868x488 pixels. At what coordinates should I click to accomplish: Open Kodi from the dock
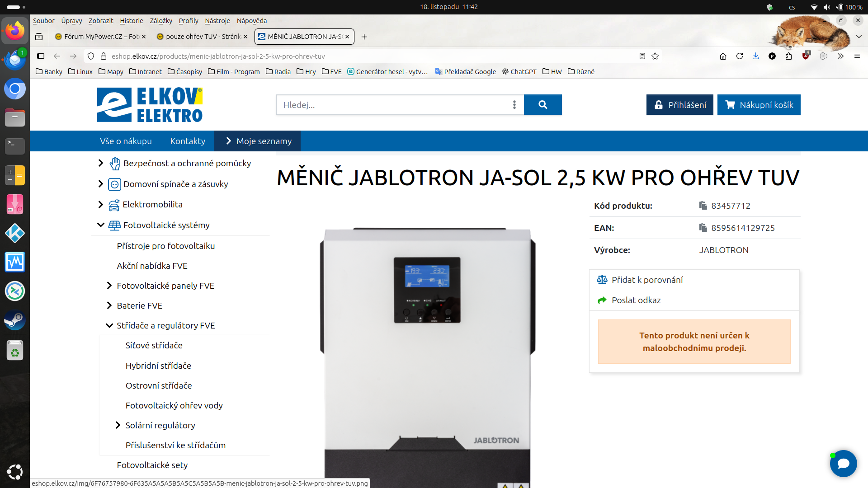[x=15, y=233]
